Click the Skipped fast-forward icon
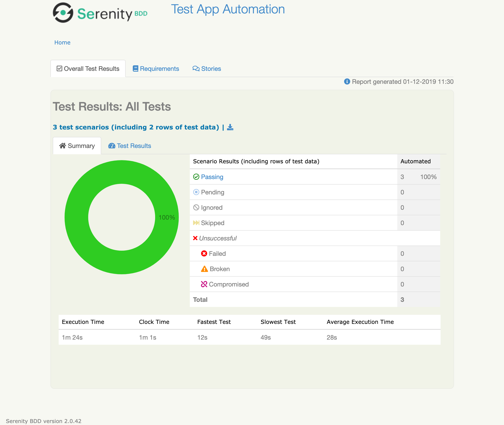Image resolution: width=504 pixels, height=425 pixels. [x=196, y=223]
